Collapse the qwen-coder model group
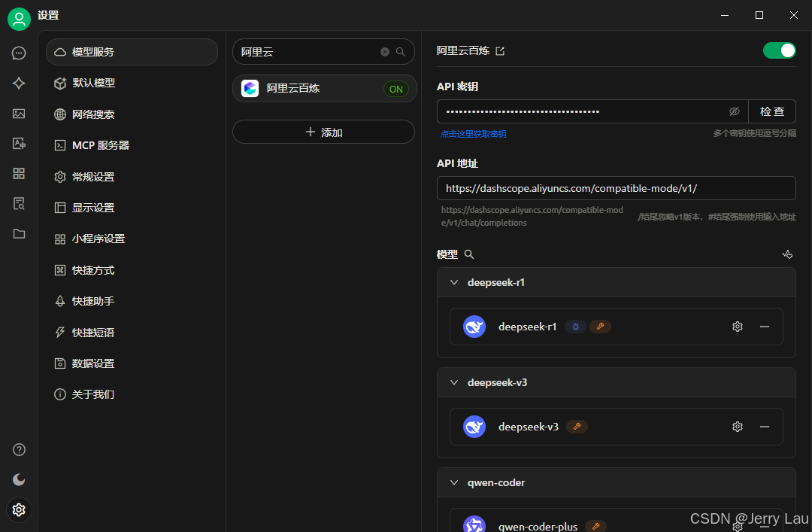812x532 pixels. (x=454, y=483)
